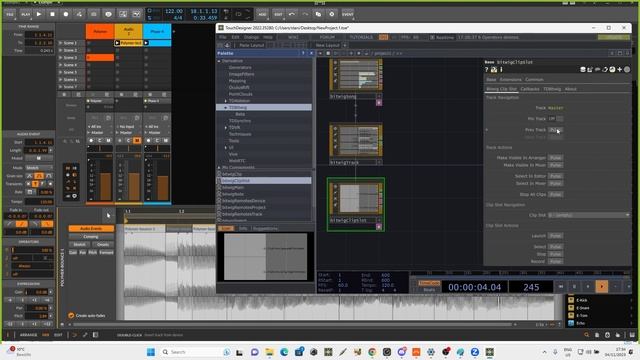Switch to the About parameter tab
This screenshot has width=640, height=360.
571,89
